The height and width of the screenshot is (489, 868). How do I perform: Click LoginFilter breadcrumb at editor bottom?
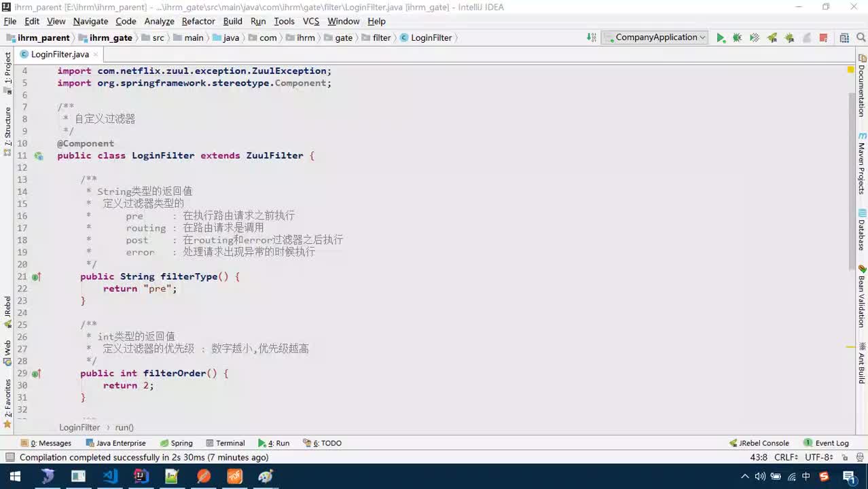click(x=79, y=427)
